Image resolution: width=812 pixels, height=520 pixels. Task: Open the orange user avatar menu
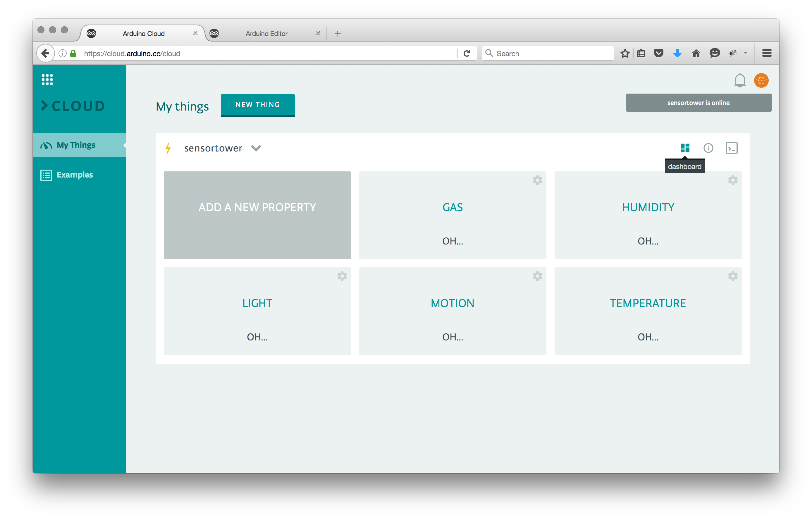click(x=761, y=80)
